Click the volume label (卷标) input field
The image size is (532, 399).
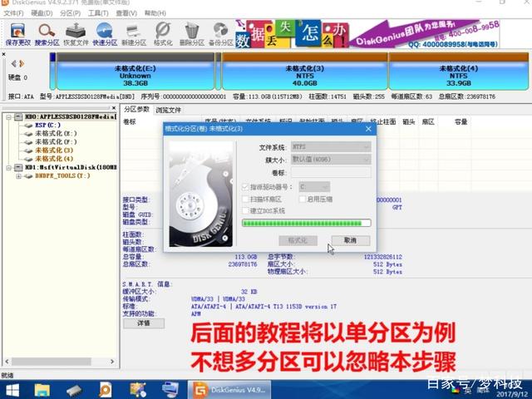pyautogui.click(x=331, y=172)
